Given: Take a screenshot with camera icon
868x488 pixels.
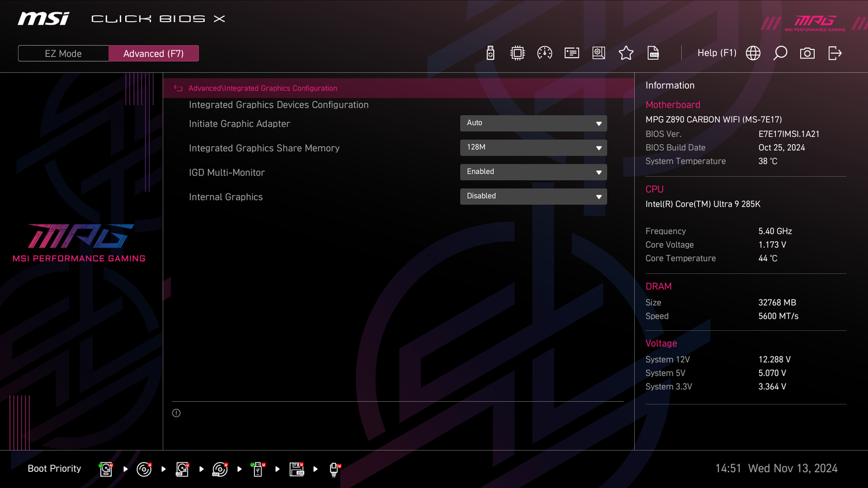Looking at the screenshot, I should tap(807, 53).
